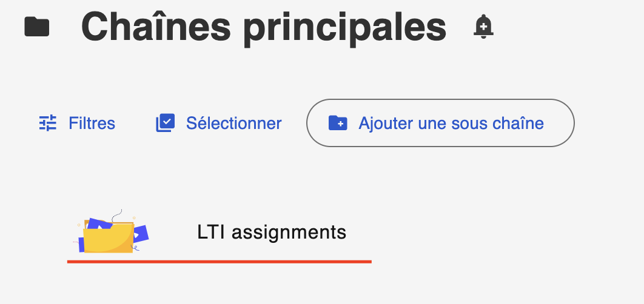
Task: Open the Filtres panel via its label
Action: point(92,124)
